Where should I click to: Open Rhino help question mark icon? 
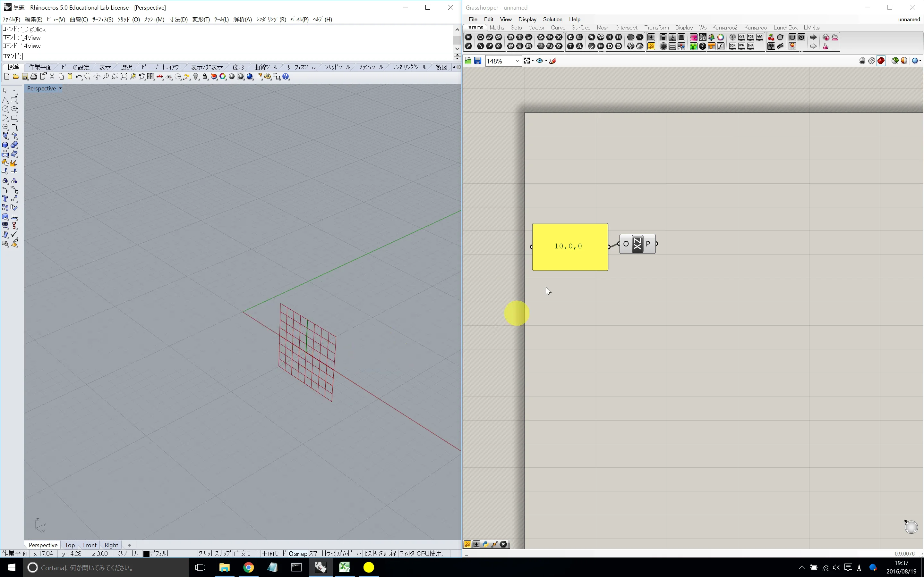286,77
